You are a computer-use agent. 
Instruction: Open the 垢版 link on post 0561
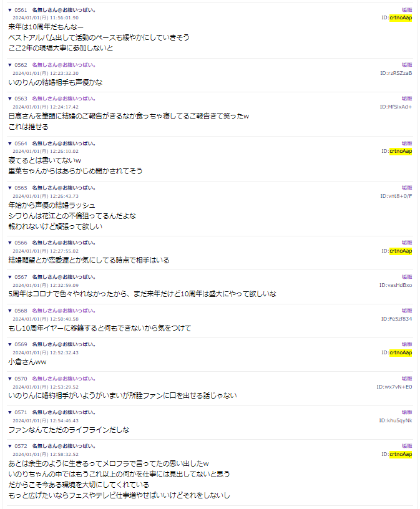click(x=406, y=11)
